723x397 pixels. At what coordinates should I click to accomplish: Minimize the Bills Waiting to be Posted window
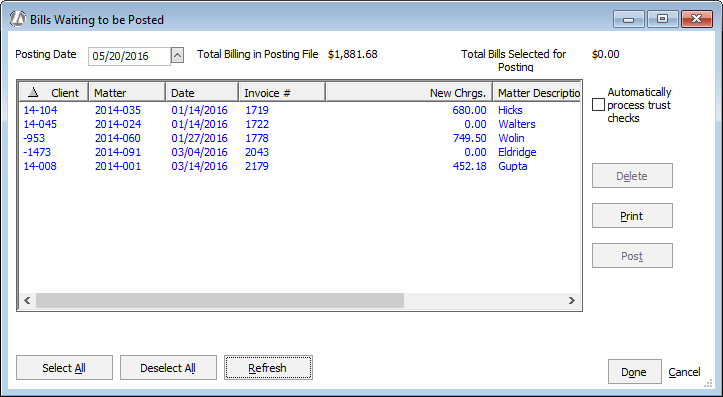(628, 19)
